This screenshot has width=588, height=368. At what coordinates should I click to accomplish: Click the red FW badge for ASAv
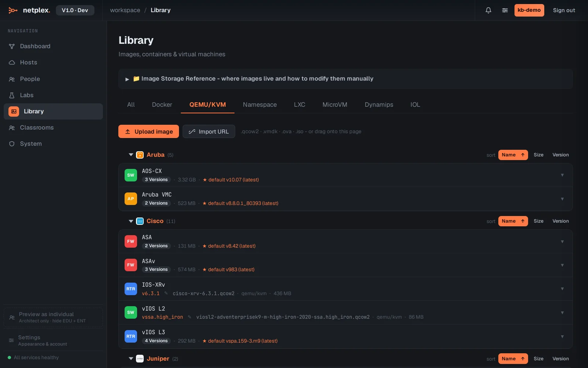pyautogui.click(x=131, y=265)
